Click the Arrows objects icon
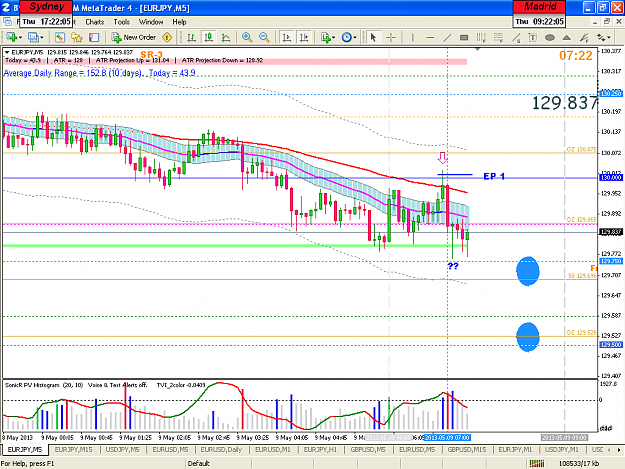This screenshot has width=625, height=469. [x=600, y=37]
